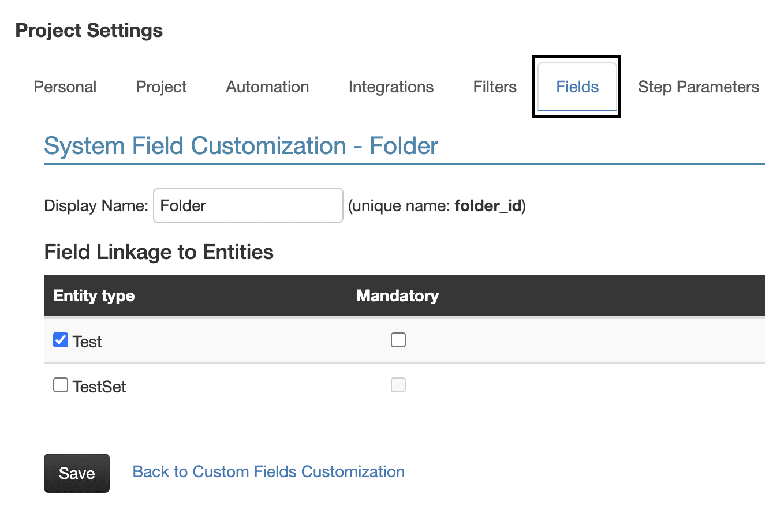
Task: Check the TestSet entity type checkbox
Action: point(61,385)
